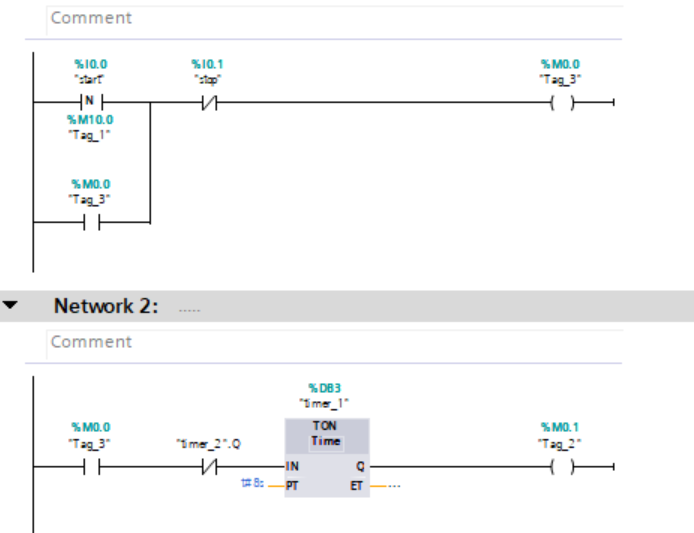Select the Tag_3 parallel branch contact below "start"
694x533 pixels.
point(91,223)
